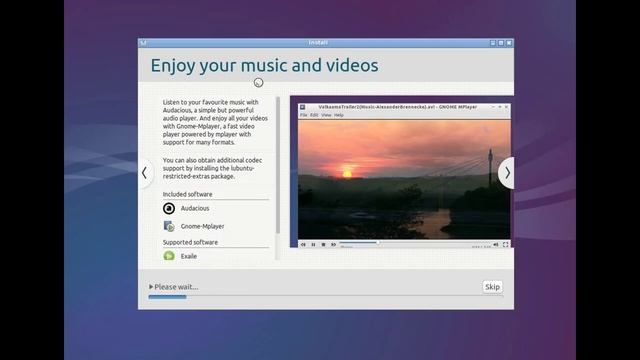
Task: Click the 'Included software' heading
Action: click(187, 194)
